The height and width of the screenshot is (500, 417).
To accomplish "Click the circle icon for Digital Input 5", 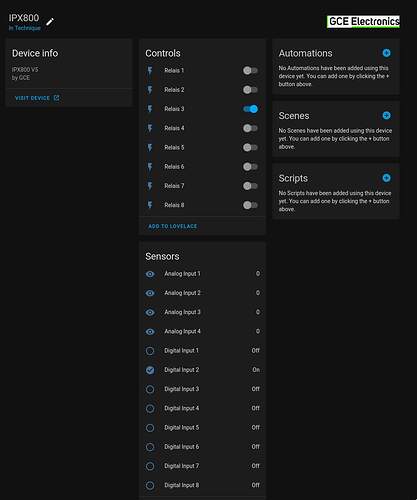I will 150,428.
